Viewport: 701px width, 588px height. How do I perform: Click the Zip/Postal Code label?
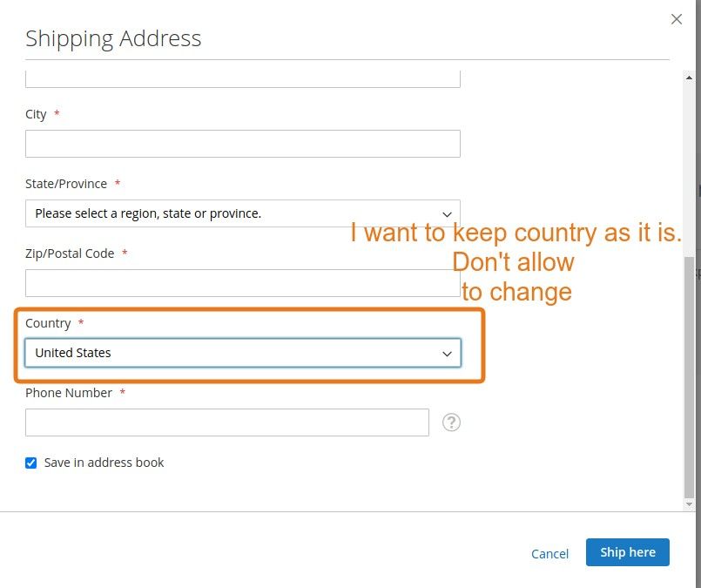click(70, 253)
